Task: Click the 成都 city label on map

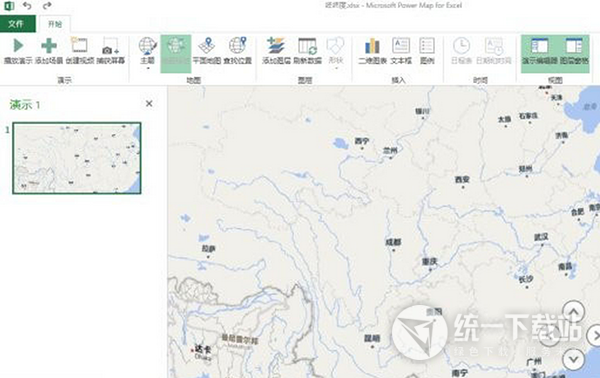Action: 393,242
